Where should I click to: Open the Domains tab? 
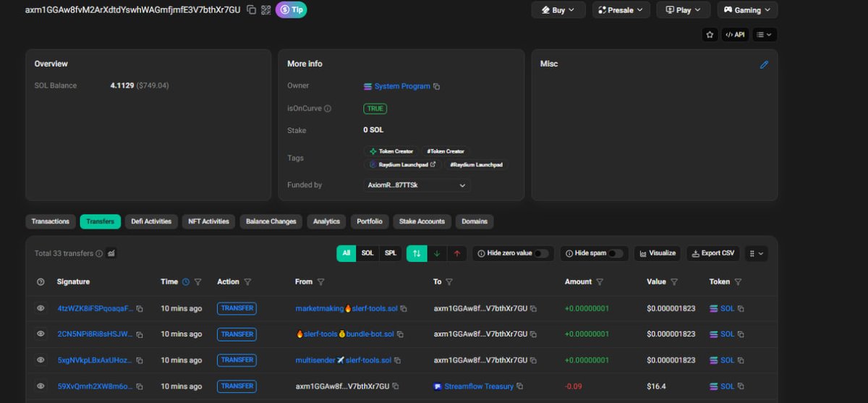click(475, 221)
